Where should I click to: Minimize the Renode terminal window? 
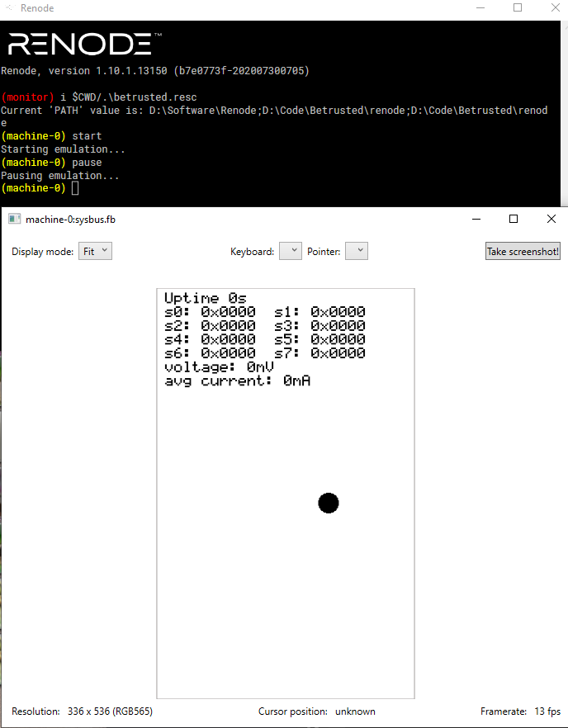point(480,8)
